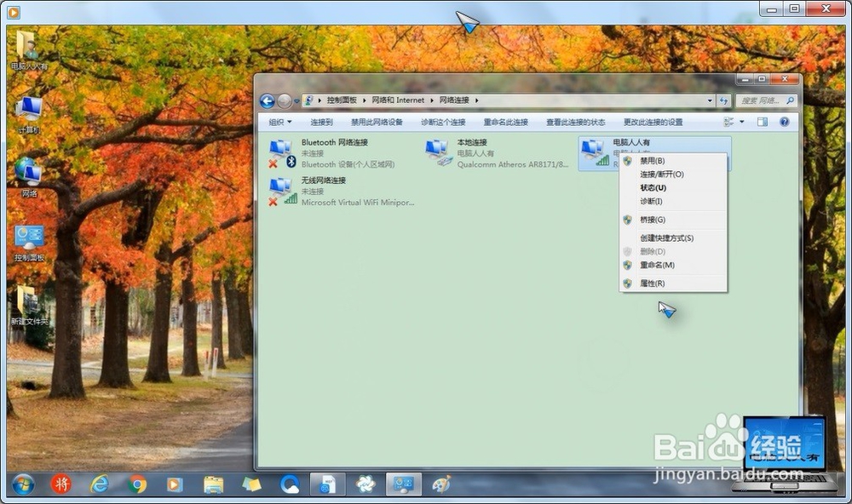The width and height of the screenshot is (852, 504).
Task: Click the 新建文件夹 desktop icon
Action: [28, 306]
